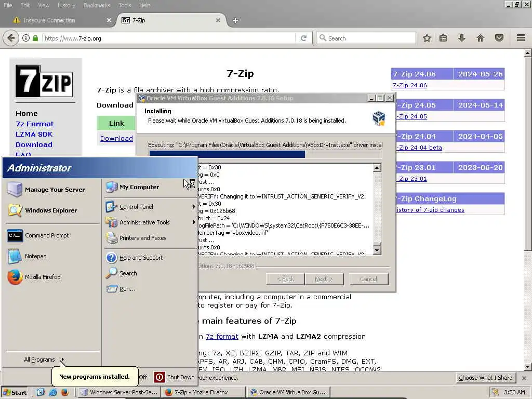Click the 7-Zip logo image

click(x=44, y=81)
